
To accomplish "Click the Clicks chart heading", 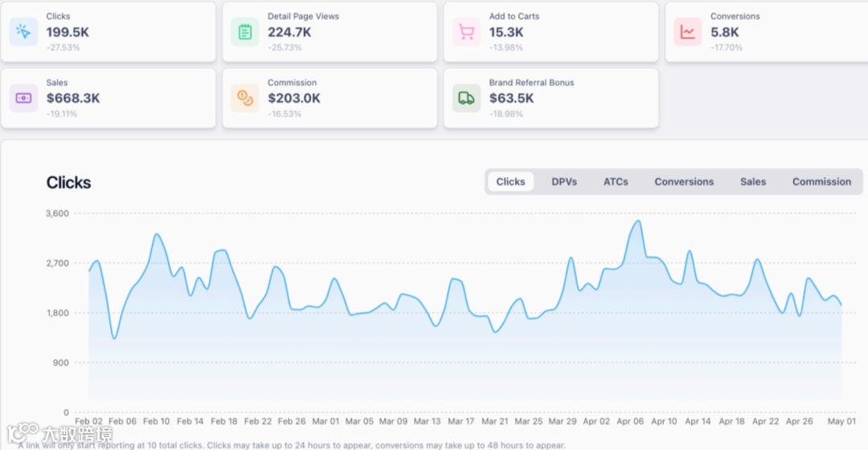I will click(68, 182).
